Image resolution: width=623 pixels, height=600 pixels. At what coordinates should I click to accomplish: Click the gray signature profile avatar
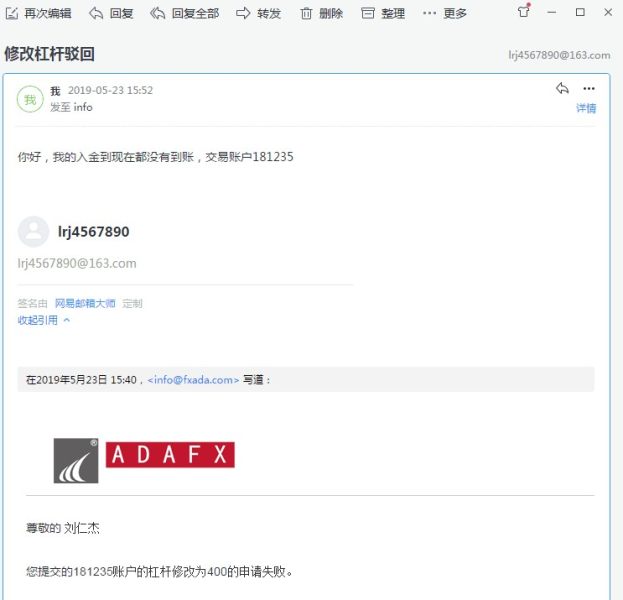tap(33, 231)
